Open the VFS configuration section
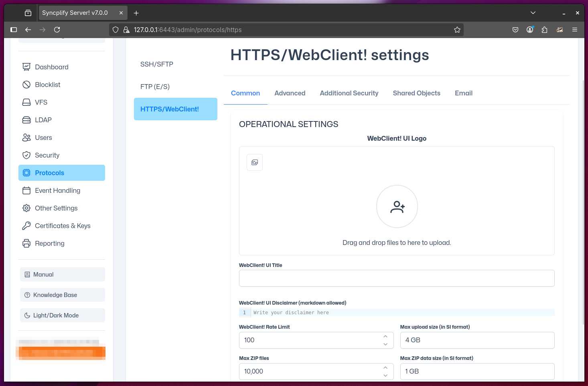The height and width of the screenshot is (386, 588). coord(40,102)
